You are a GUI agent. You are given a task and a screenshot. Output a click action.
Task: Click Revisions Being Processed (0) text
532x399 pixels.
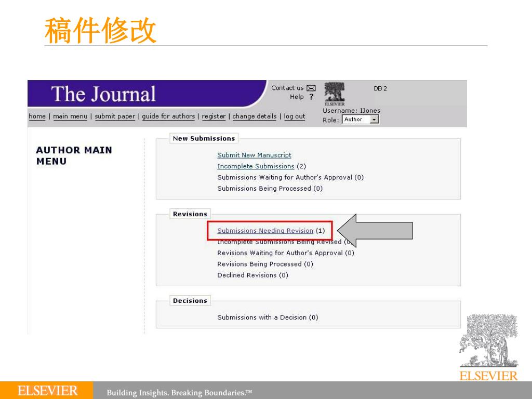[x=265, y=264]
